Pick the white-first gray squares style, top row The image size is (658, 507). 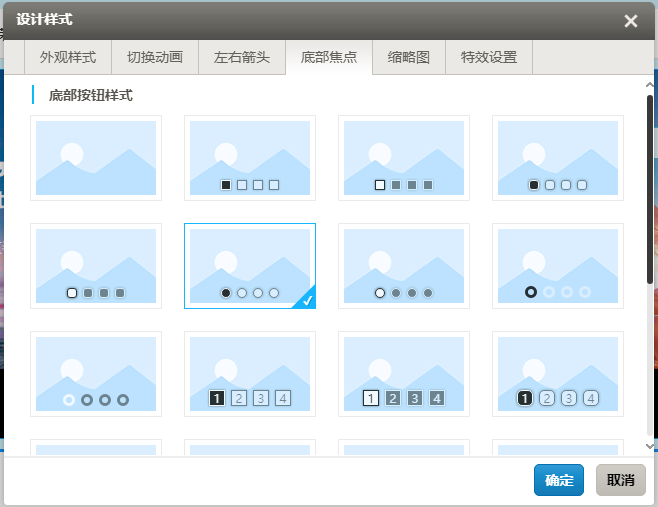404,158
